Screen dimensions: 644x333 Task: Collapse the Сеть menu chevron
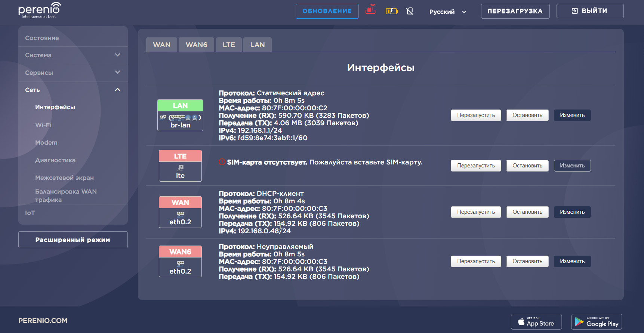pos(118,90)
